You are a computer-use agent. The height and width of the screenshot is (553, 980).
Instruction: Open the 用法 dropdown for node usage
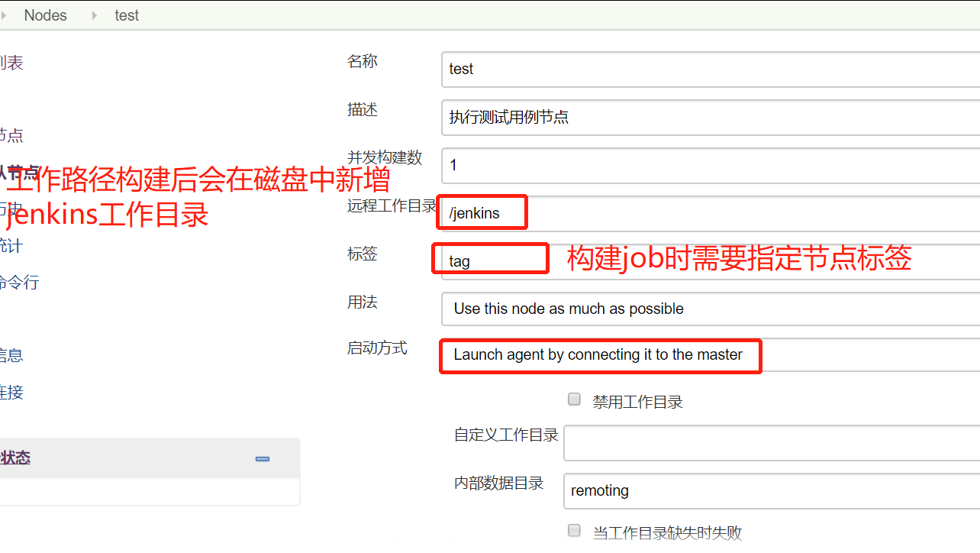click(711, 309)
